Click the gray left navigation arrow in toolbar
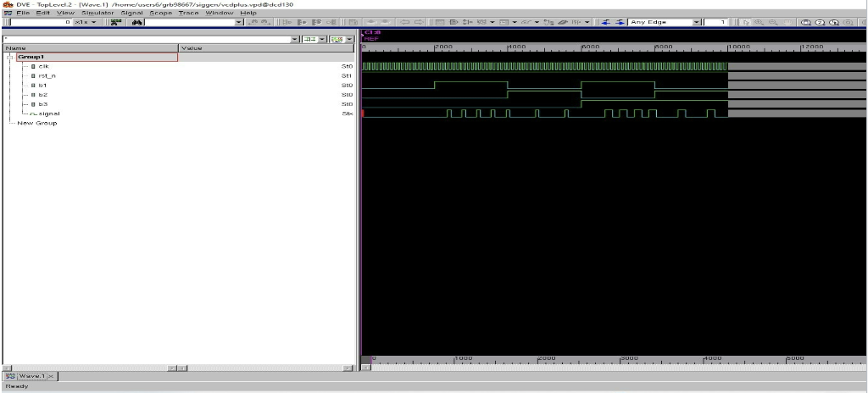 pyautogui.click(x=404, y=22)
